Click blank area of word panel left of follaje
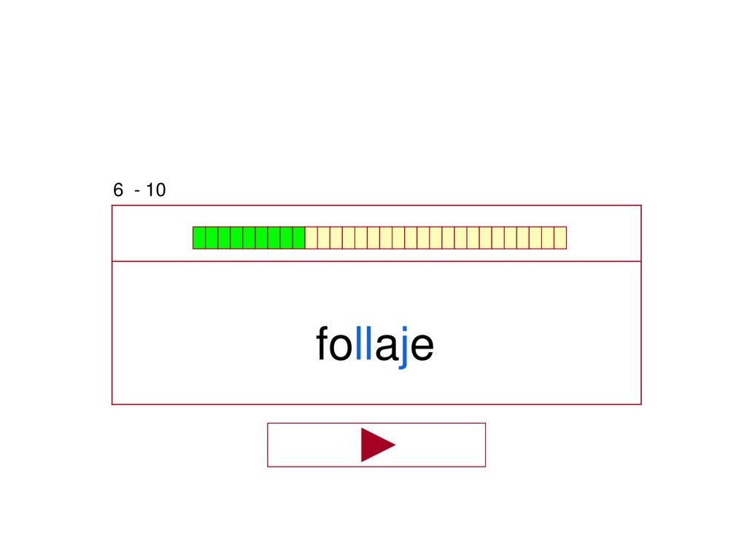The height and width of the screenshot is (560, 747). click(x=214, y=333)
